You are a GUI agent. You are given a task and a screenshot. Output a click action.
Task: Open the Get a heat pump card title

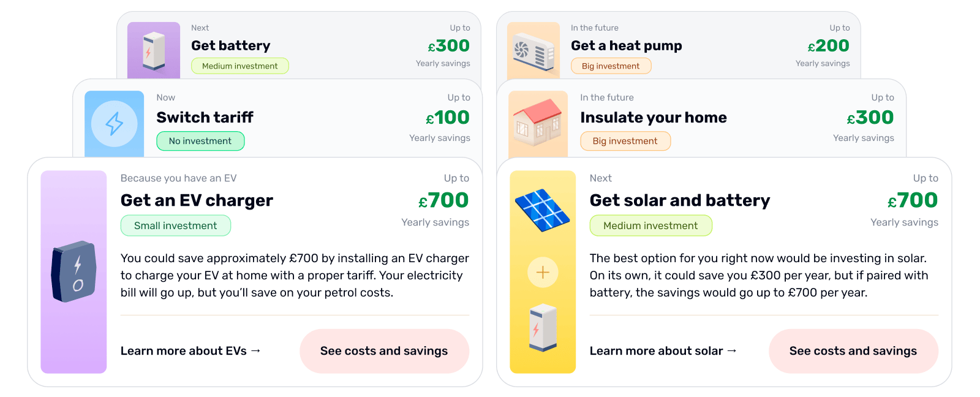point(626,46)
